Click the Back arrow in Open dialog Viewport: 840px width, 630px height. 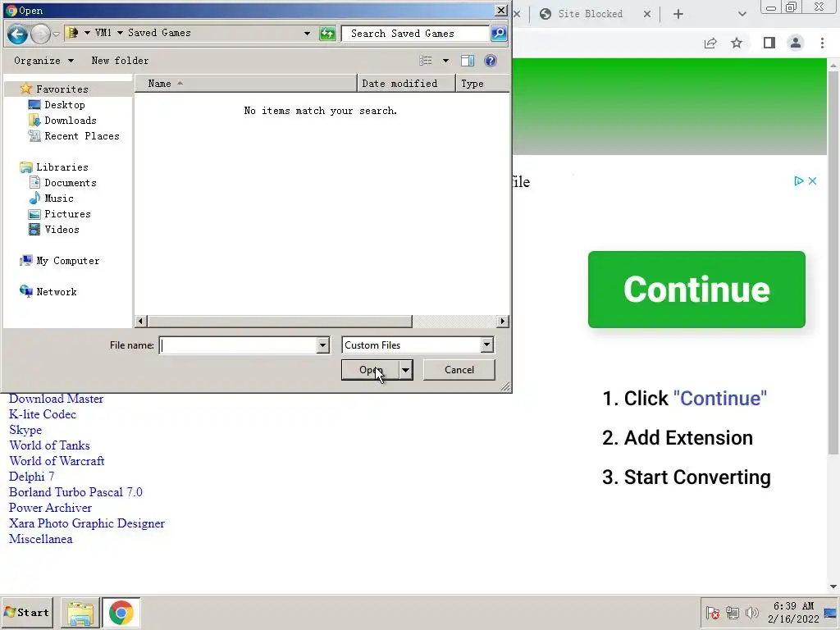tap(18, 34)
